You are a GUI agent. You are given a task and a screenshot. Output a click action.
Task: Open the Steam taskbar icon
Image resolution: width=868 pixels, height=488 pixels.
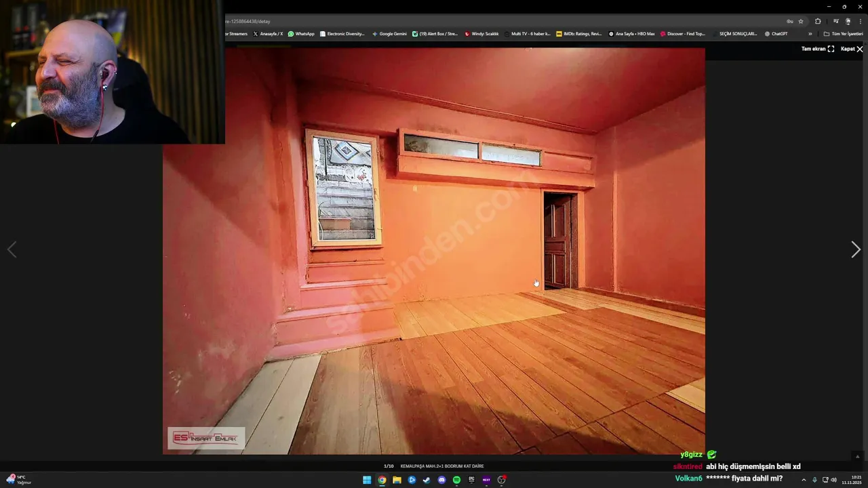(x=427, y=480)
